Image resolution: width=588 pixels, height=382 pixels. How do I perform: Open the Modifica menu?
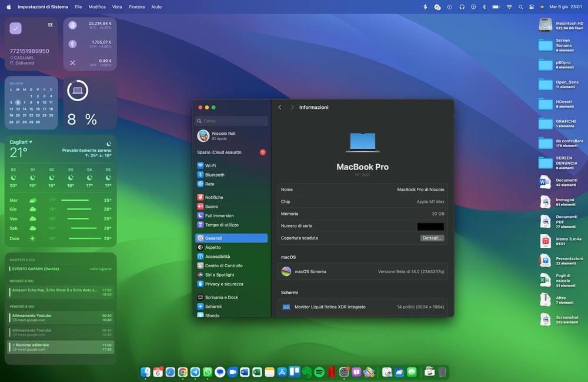point(97,6)
